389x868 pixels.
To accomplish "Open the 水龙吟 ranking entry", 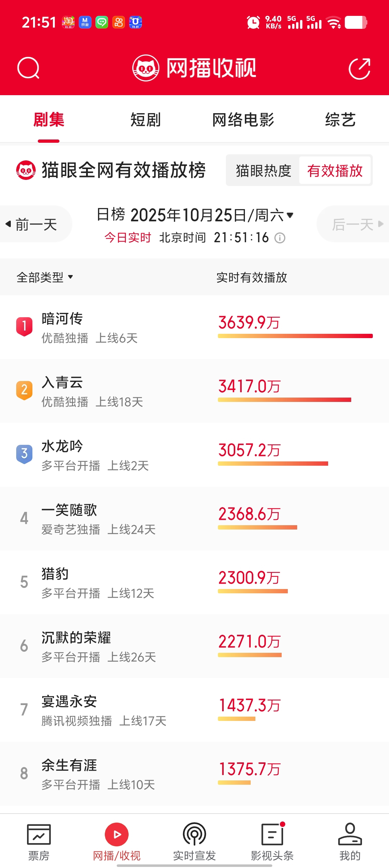I will tap(62, 447).
